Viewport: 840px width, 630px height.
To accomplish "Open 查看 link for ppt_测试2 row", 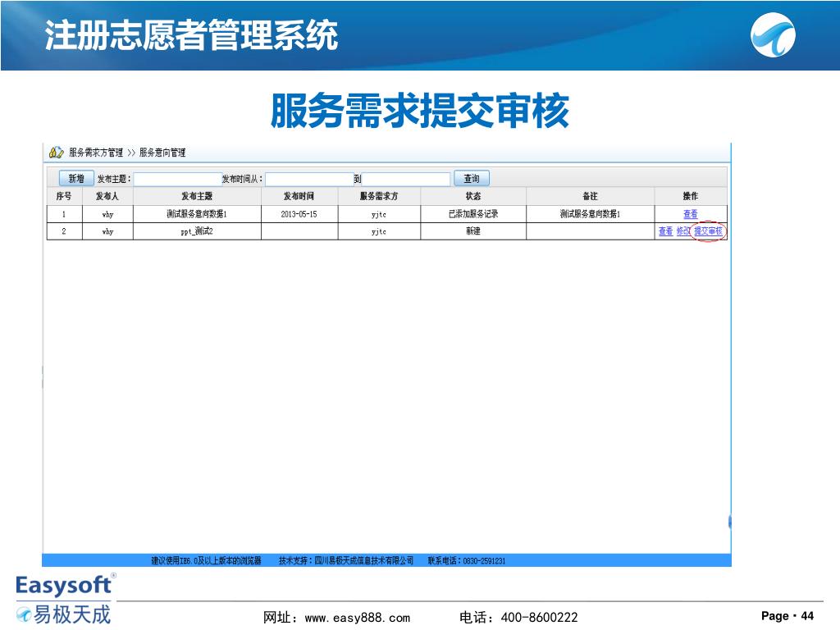I will coord(665,231).
